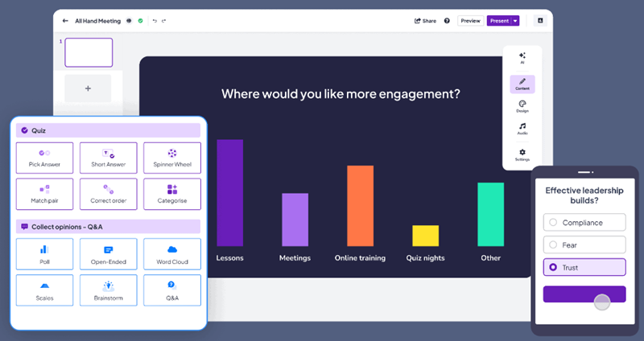644x341 pixels.
Task: Add a Poll slide
Action: (45, 254)
